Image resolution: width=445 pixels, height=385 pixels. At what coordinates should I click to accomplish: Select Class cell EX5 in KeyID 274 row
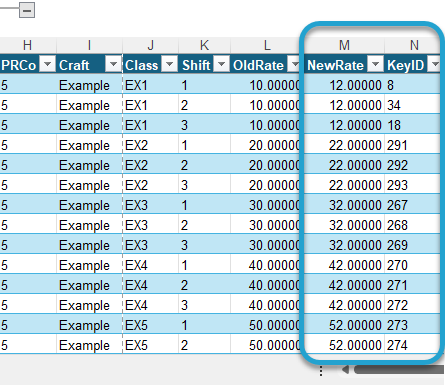click(150, 344)
